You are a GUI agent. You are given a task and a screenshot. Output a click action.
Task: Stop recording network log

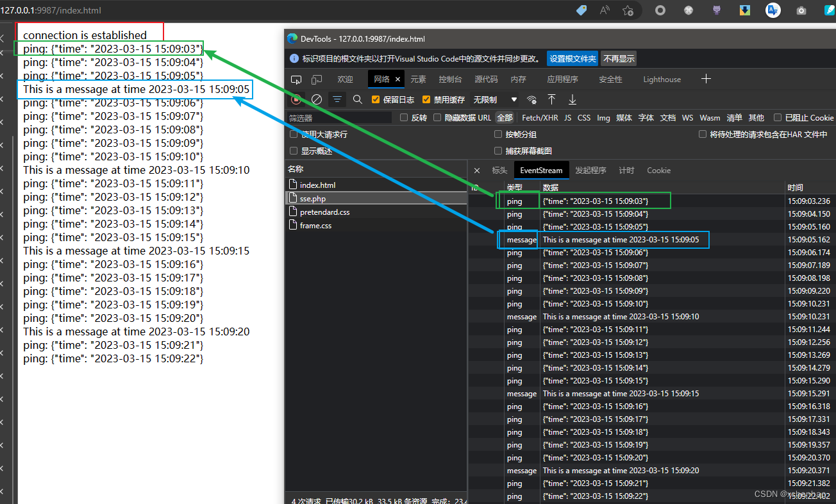tap(296, 99)
